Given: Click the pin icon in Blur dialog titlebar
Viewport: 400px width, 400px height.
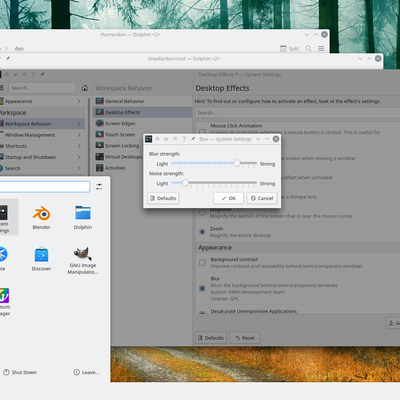Looking at the screenshot, I should (x=193, y=139).
